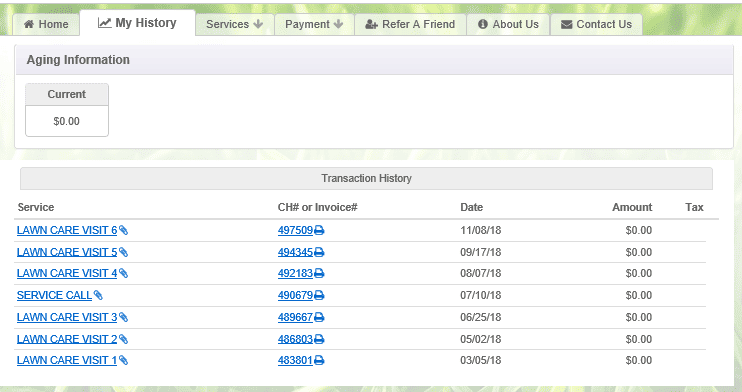The image size is (742, 392).
Task: Click the attachment paperclip beside LAWN CARE VISIT 3
Action: (124, 317)
